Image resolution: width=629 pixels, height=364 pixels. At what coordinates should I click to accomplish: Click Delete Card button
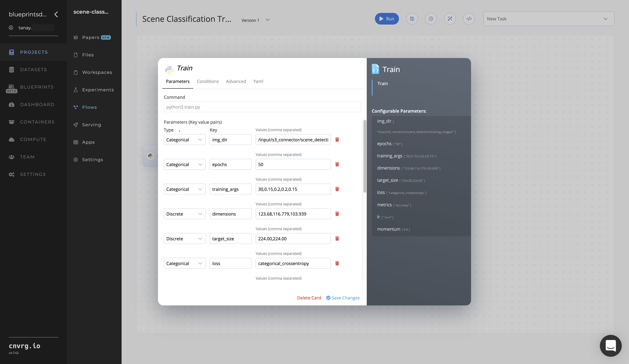(309, 298)
